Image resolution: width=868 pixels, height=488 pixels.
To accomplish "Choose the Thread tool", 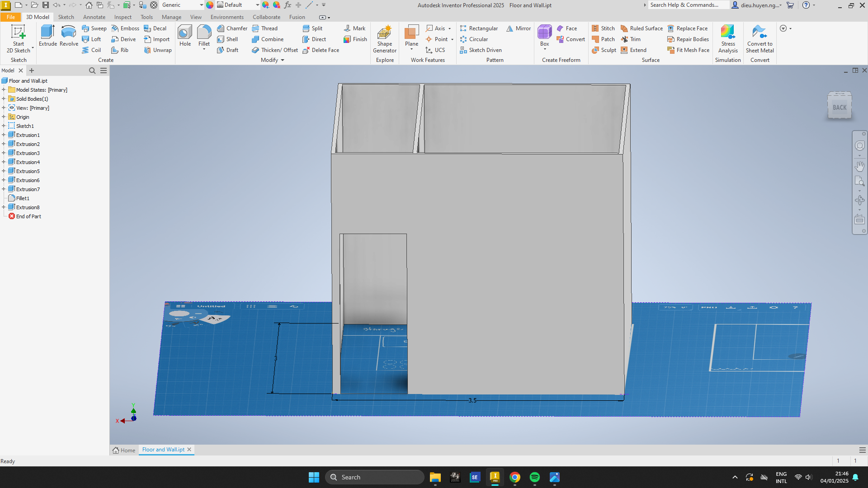I will (264, 28).
